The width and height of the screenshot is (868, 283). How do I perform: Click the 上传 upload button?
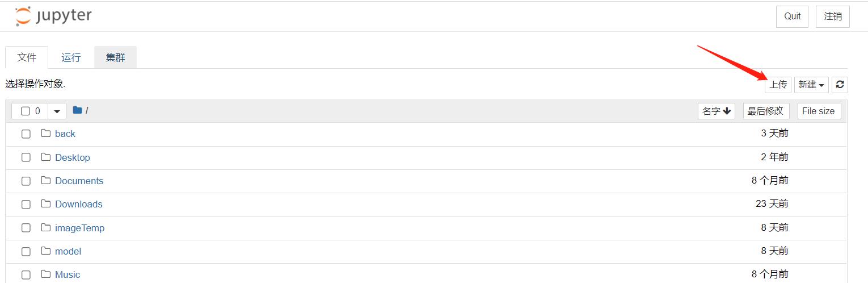[778, 85]
